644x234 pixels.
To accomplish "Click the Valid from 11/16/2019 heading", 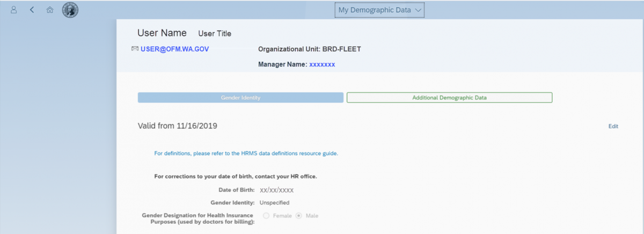I will coord(177,126).
